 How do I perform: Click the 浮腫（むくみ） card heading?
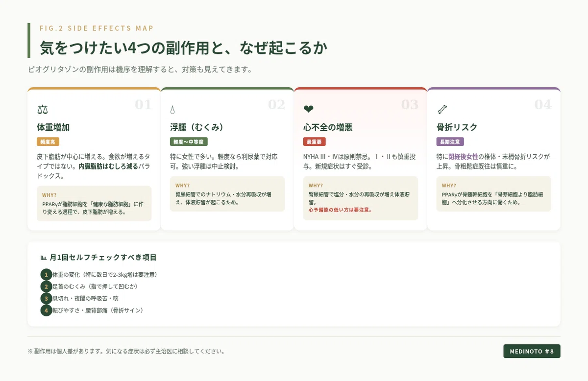tap(197, 127)
